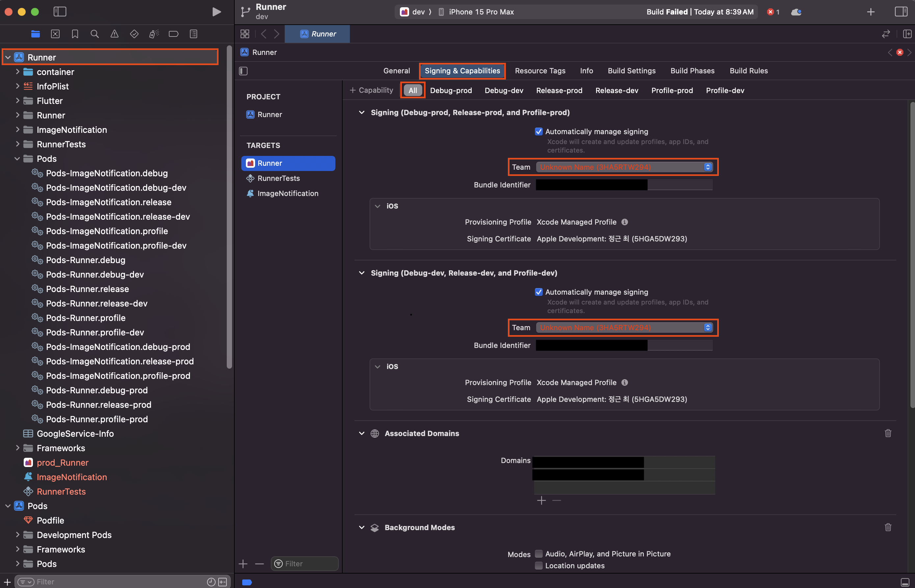Select the Release-prod configuration filter

[x=559, y=90]
